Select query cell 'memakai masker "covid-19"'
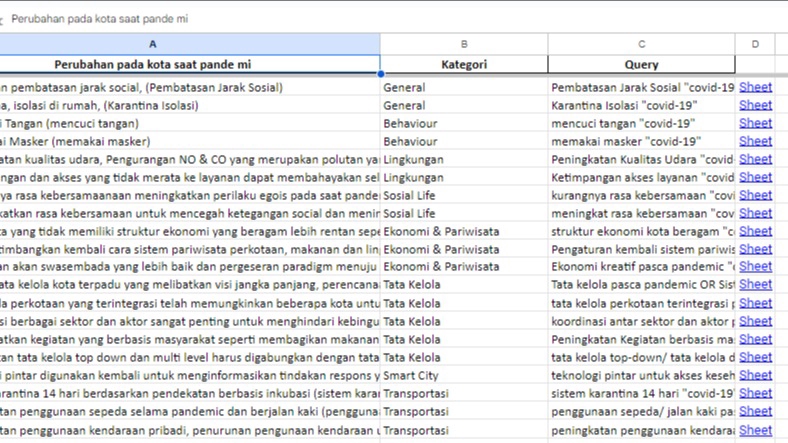The height and width of the screenshot is (443, 788). (641, 142)
